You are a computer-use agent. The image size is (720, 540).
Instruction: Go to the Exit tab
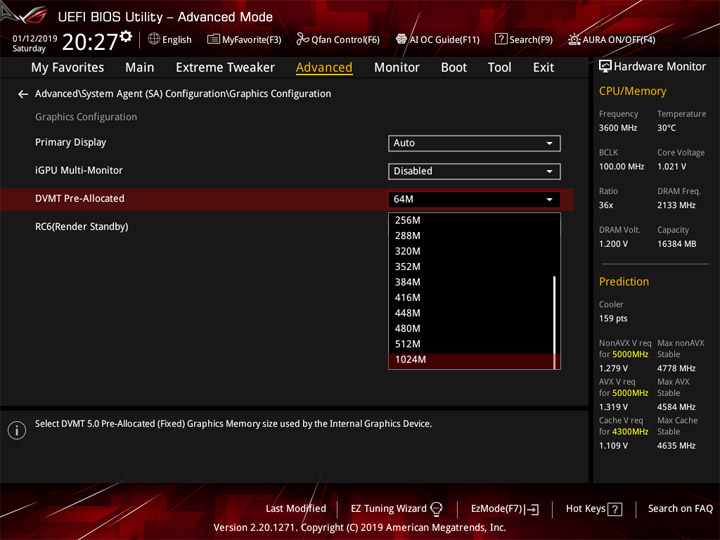pos(543,68)
